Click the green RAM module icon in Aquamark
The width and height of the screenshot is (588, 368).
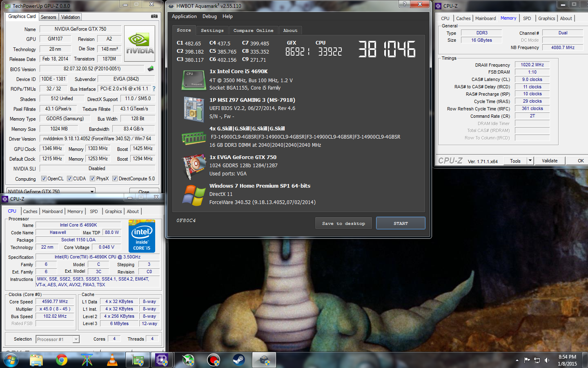[194, 138]
